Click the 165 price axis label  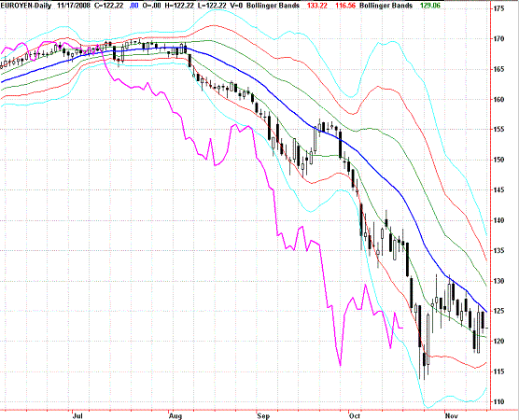pyautogui.click(x=499, y=69)
